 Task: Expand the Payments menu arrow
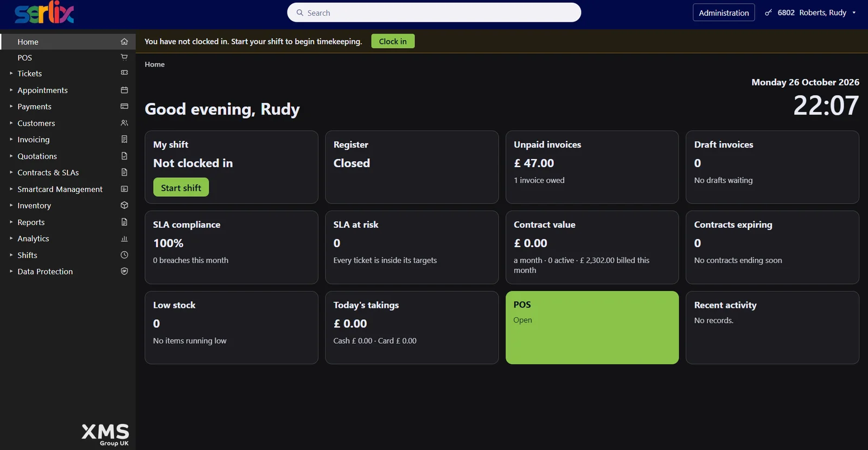coord(11,106)
